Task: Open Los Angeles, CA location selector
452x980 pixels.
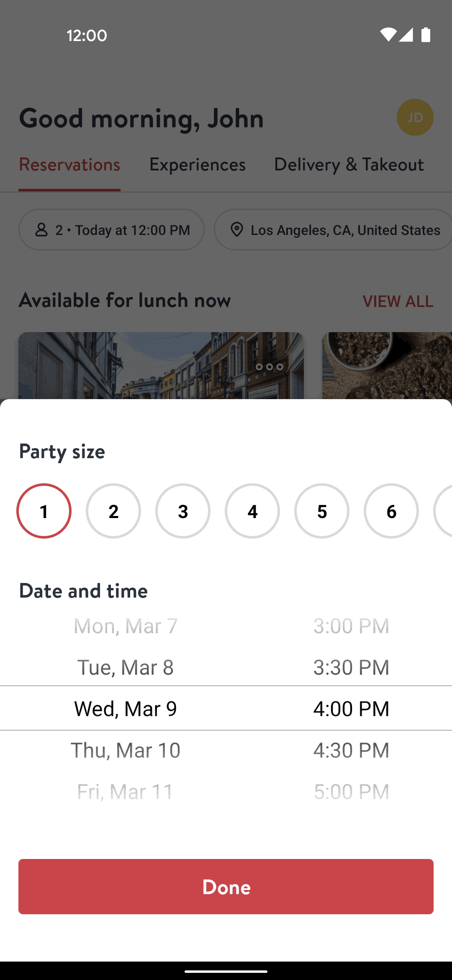Action: pyautogui.click(x=333, y=230)
